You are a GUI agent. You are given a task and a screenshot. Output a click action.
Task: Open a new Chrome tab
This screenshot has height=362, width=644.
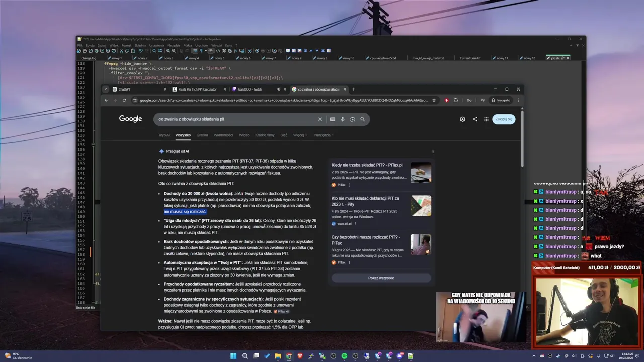(354, 89)
